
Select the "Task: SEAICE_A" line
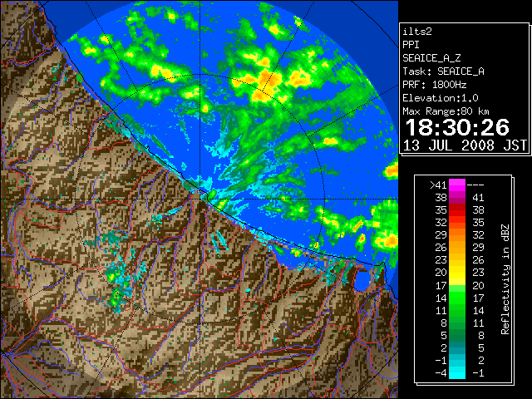coord(443,71)
